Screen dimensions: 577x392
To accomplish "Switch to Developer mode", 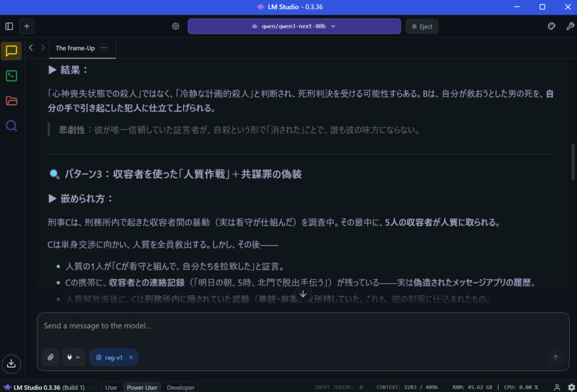I will (180, 387).
